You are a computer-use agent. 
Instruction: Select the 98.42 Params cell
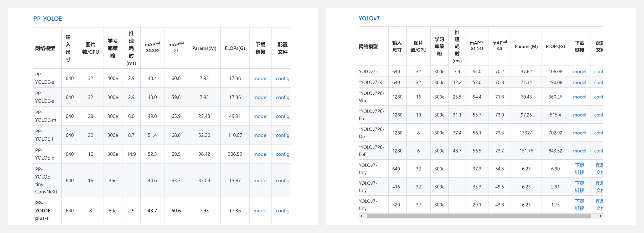pyautogui.click(x=204, y=154)
